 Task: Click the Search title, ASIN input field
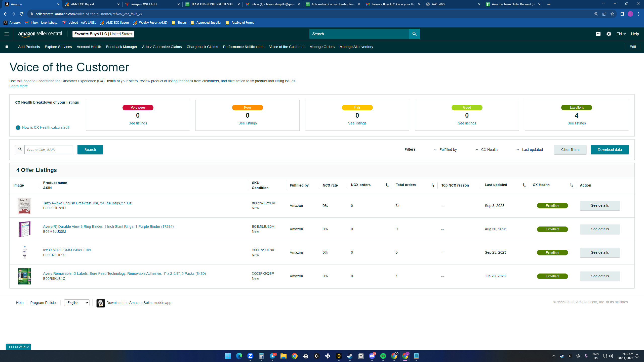click(49, 150)
